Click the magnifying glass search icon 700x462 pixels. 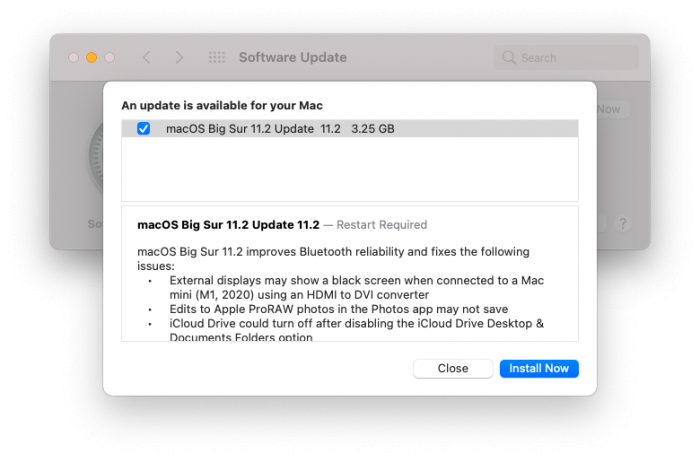[x=510, y=58]
